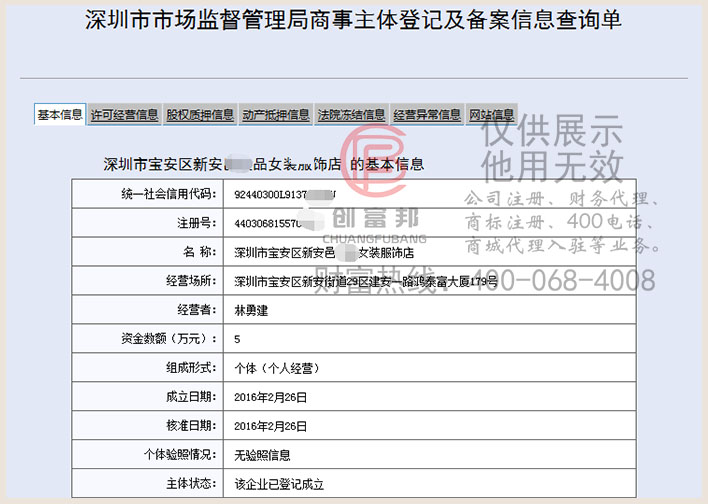
Task: Click the 经营者 label
Action: coord(197,310)
